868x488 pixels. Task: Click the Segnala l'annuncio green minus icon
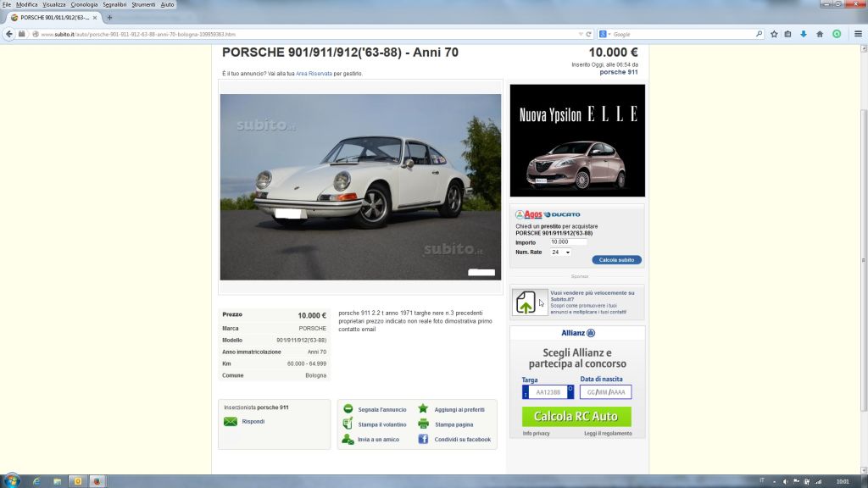(x=348, y=409)
